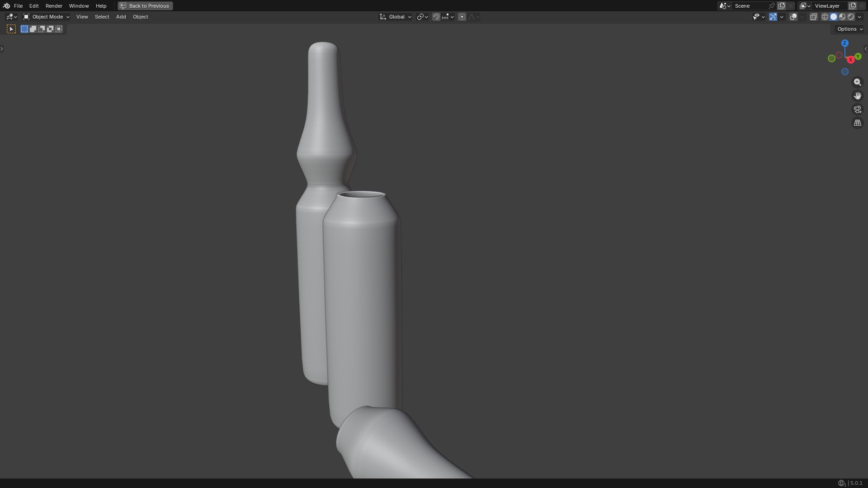Switch to Solid viewport shading

[x=834, y=17]
